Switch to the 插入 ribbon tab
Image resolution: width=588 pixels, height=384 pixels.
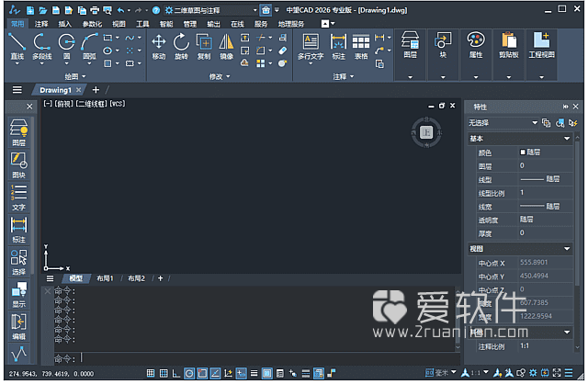[64, 24]
